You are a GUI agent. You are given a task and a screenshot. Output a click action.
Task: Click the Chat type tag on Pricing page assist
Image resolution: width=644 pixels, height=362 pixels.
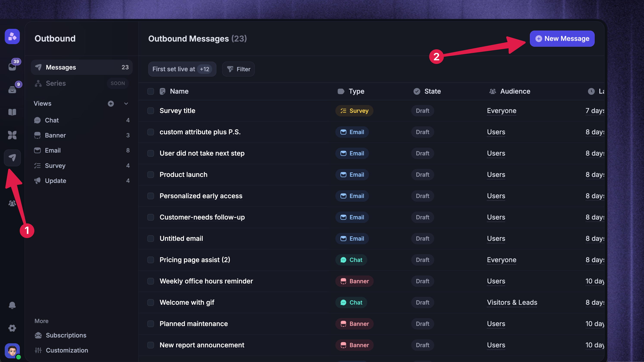[x=351, y=260]
